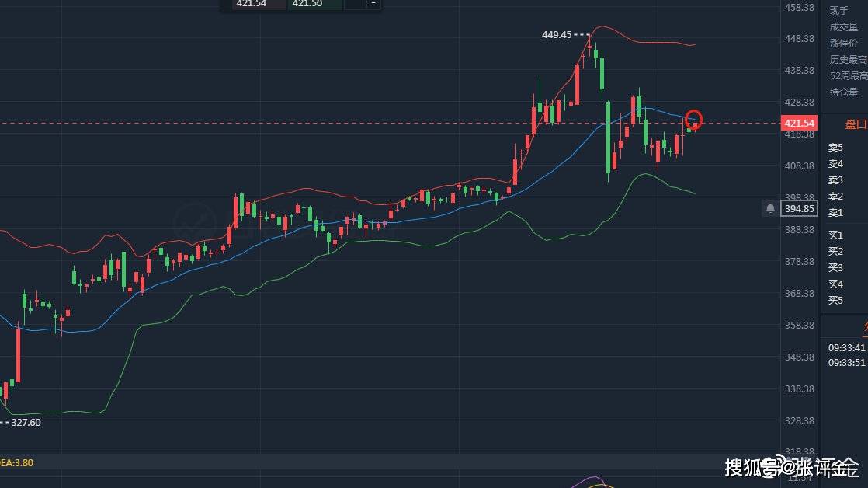
Task: Click the 388.38 price axis label
Action: 800,229
